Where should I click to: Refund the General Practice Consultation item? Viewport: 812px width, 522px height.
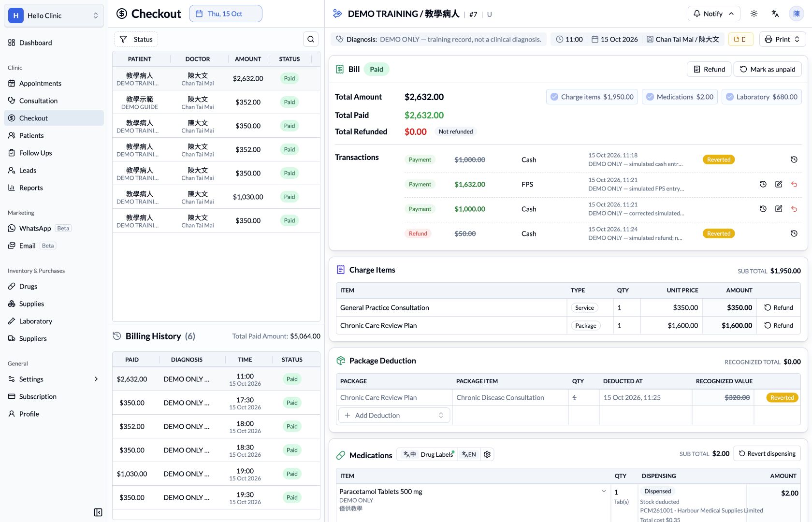tap(779, 307)
